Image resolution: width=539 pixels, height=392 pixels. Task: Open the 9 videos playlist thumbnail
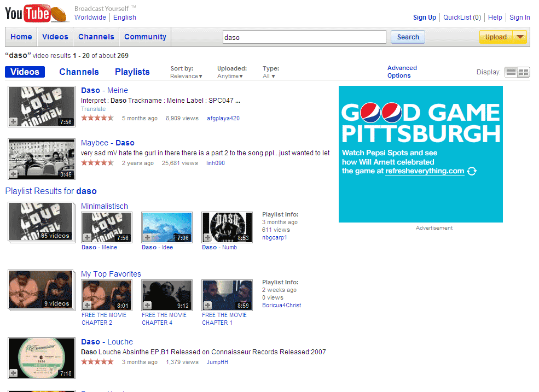coord(41,290)
